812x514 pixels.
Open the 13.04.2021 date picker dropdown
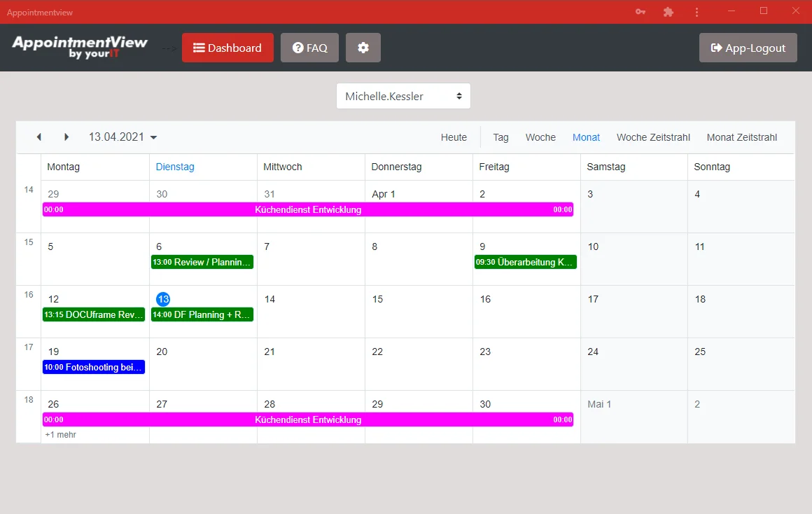point(122,137)
